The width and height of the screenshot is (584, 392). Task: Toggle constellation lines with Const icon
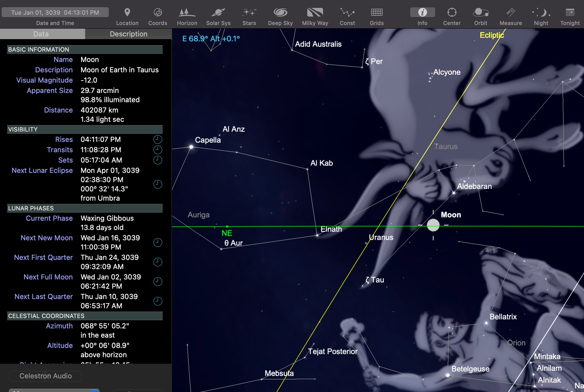[347, 13]
